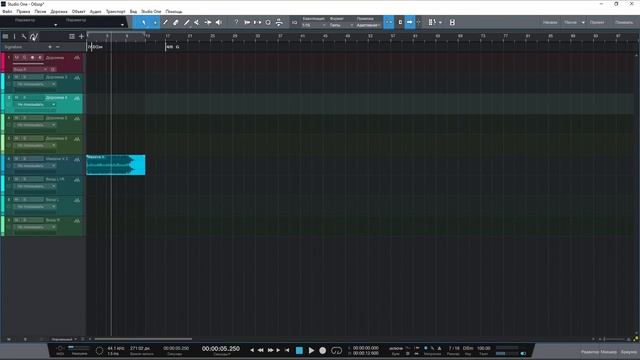Screen dimensions: 640x360
Task: Click the wrench track options icon
Action: pos(24,36)
